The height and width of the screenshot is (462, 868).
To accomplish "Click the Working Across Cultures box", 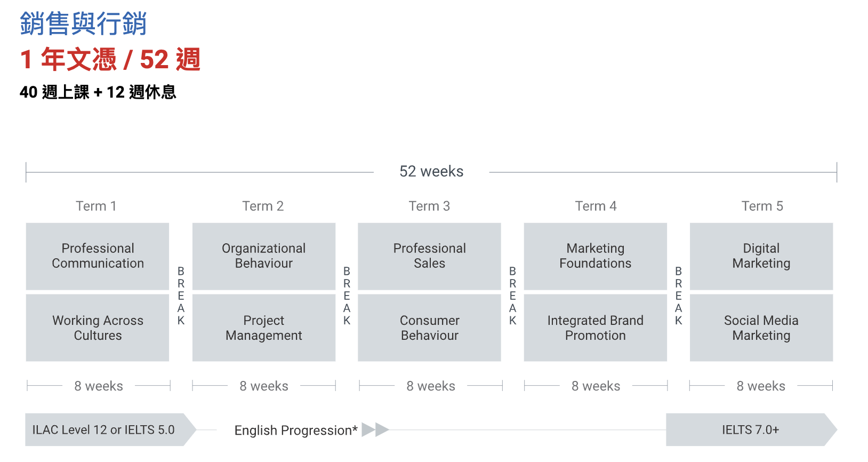I will (x=98, y=328).
